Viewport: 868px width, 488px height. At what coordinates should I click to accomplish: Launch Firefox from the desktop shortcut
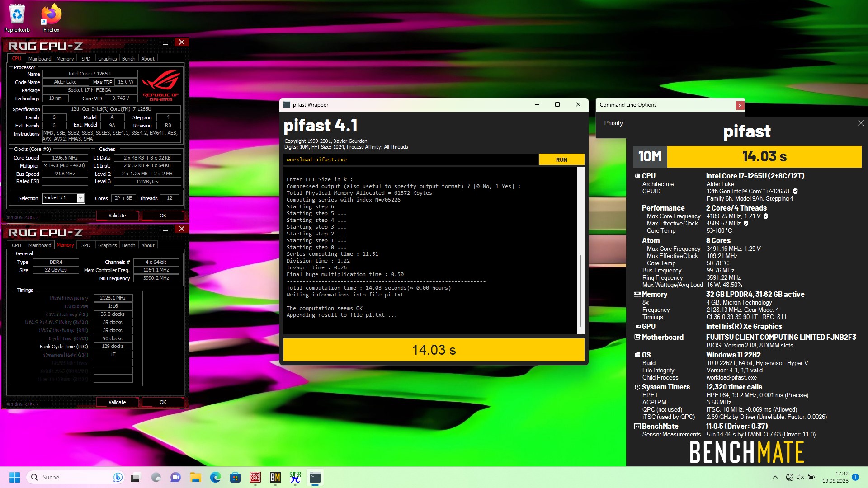(x=51, y=18)
